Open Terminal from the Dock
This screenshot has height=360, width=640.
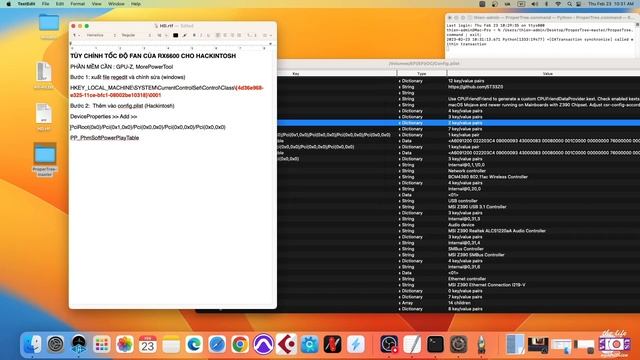click(436, 344)
